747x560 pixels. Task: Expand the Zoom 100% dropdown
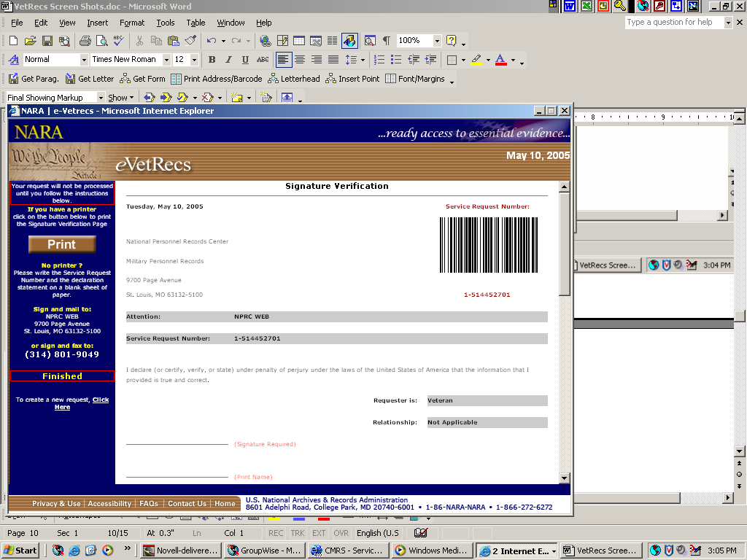pos(437,41)
